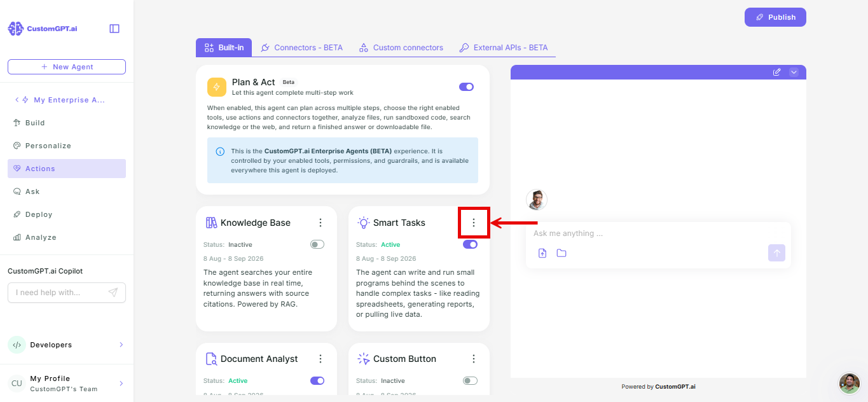Expand Developers chevron
Image resolution: width=868 pixels, height=402 pixels.
[x=121, y=345]
